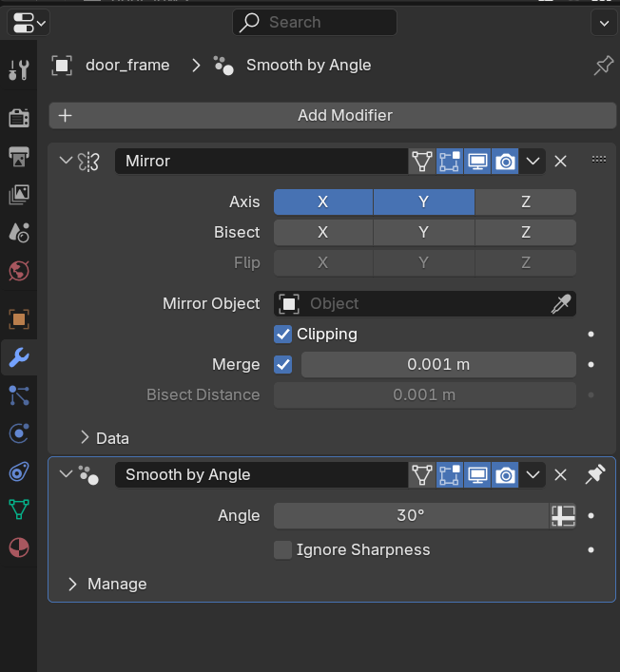Toggle Mirror viewport display
This screenshot has width=620, height=672.
(477, 162)
